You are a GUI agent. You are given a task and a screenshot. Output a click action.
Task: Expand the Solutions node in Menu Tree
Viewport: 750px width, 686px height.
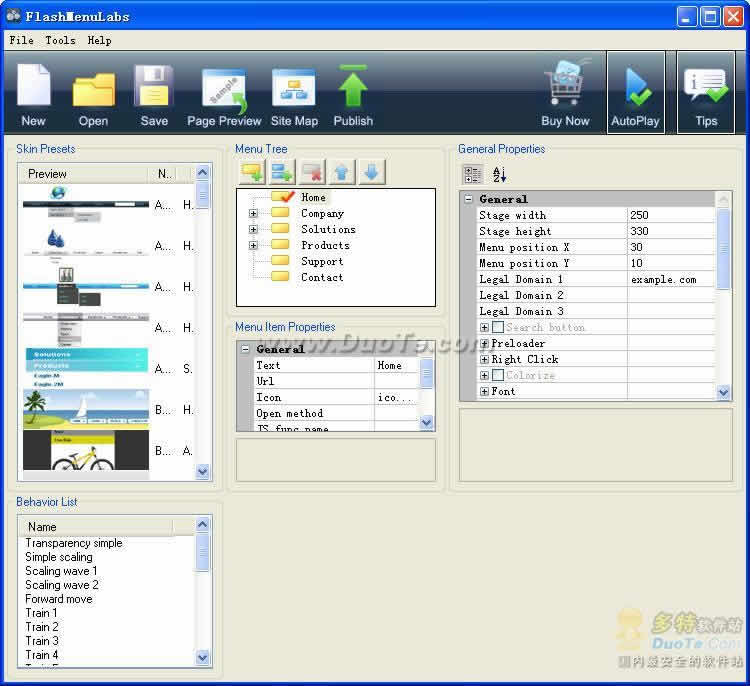[x=253, y=229]
